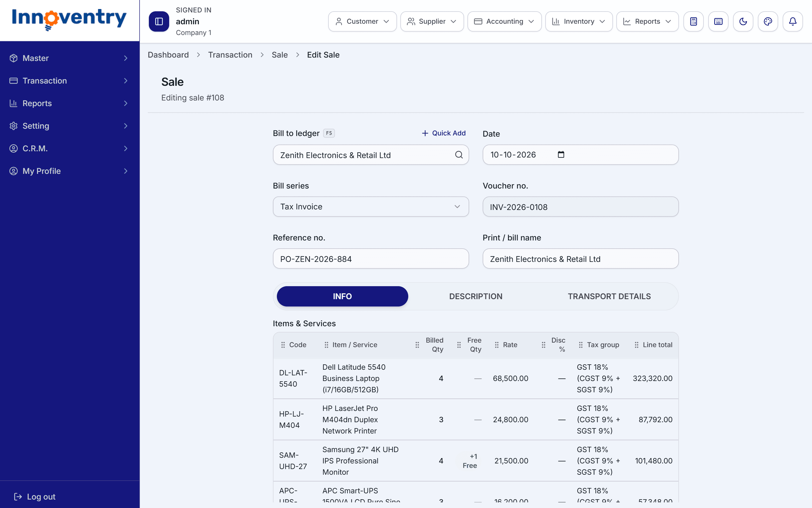Image resolution: width=812 pixels, height=508 pixels.
Task: Expand the C.R.M. sidebar section
Action: point(69,148)
